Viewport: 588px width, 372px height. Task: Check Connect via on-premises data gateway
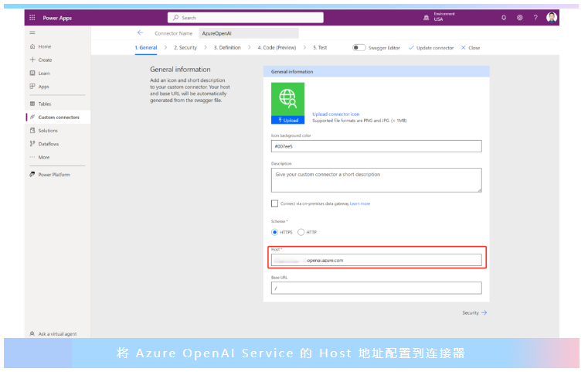274,203
